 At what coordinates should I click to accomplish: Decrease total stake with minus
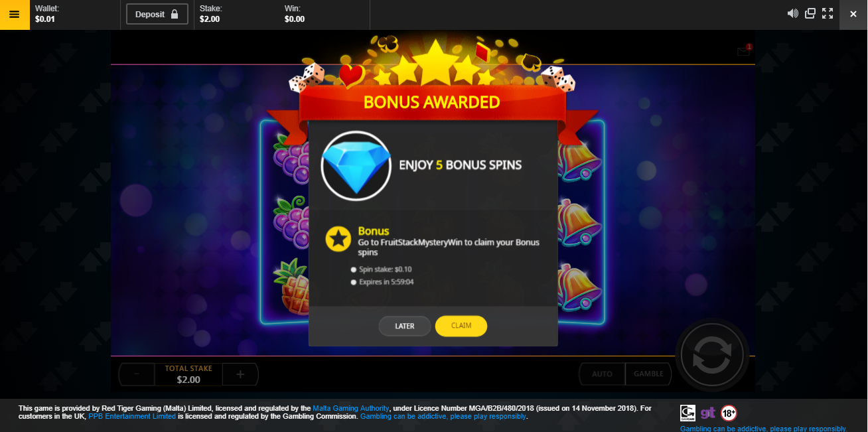coord(137,374)
